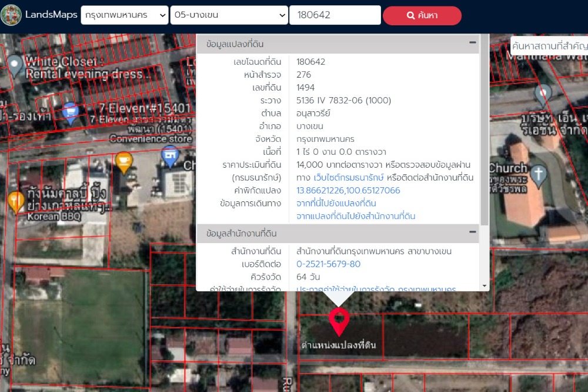Viewport: 588px width, 392px height.
Task: Click the gray map pin above the บริษัท label
Action: pos(543,95)
